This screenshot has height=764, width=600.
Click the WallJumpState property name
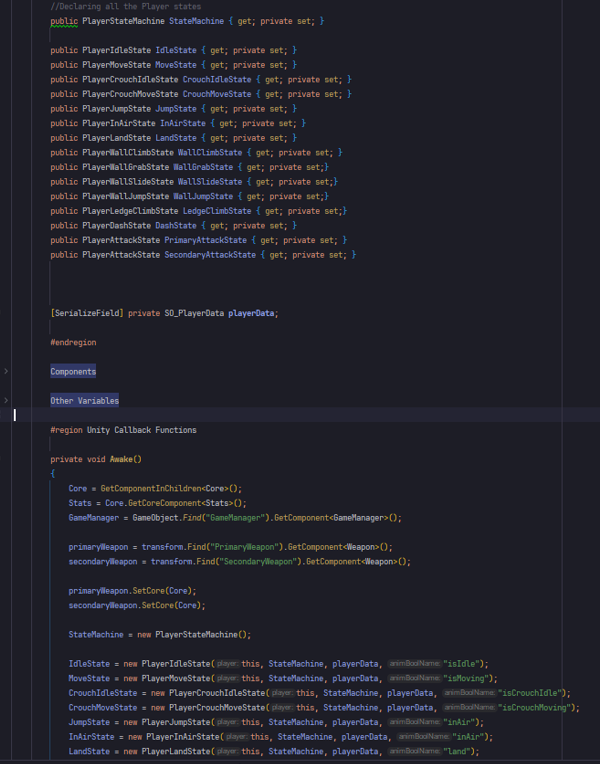tap(203, 197)
